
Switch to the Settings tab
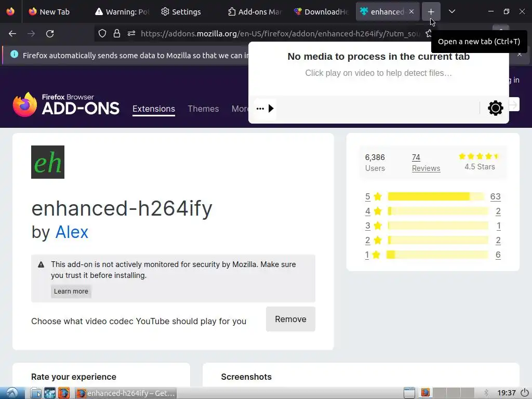click(x=186, y=11)
